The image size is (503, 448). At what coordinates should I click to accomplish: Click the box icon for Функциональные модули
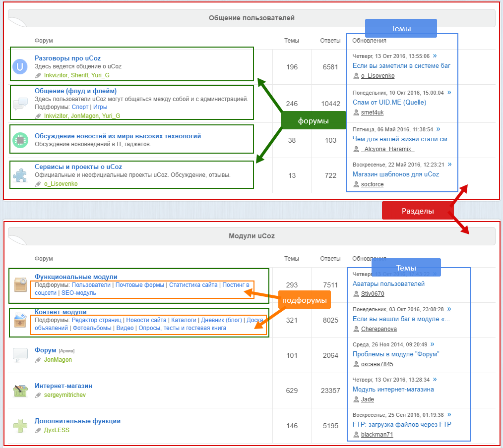point(20,285)
